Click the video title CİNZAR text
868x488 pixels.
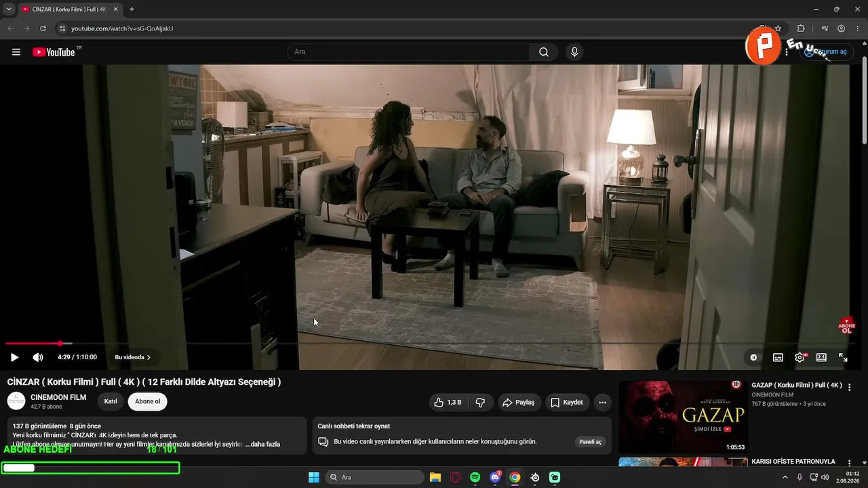(144, 382)
